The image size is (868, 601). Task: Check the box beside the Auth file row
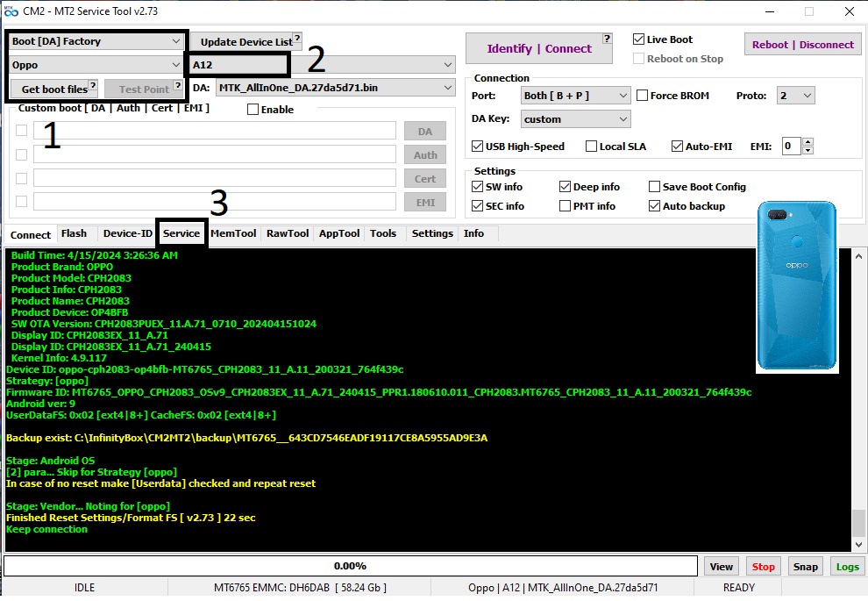click(x=22, y=154)
